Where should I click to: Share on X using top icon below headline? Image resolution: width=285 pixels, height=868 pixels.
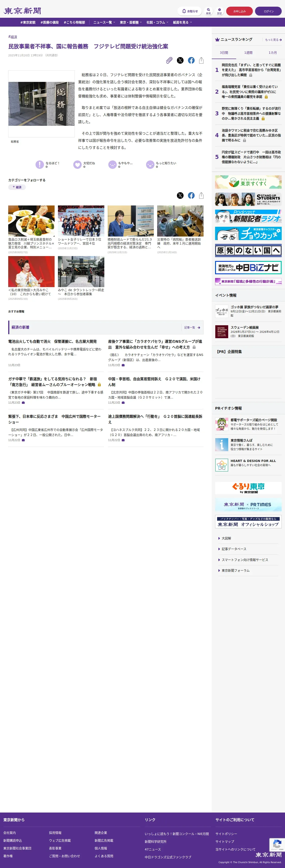click(180, 60)
